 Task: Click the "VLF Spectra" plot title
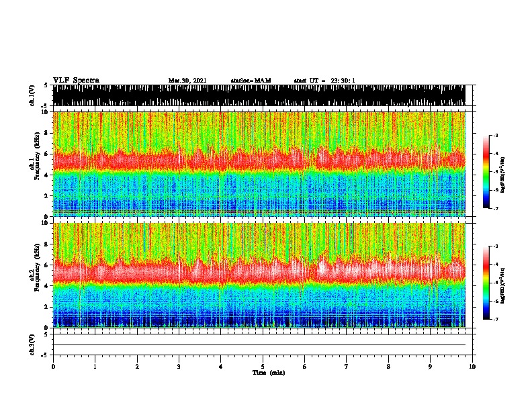[76, 81]
